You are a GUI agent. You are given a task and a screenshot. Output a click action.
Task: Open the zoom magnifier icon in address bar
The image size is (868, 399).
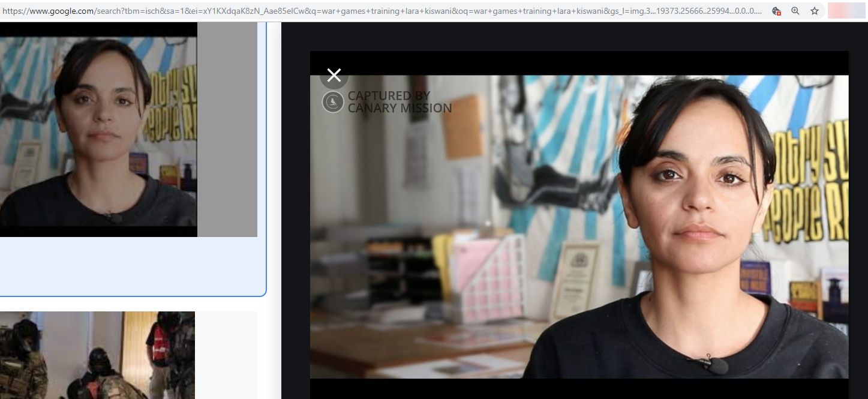795,11
